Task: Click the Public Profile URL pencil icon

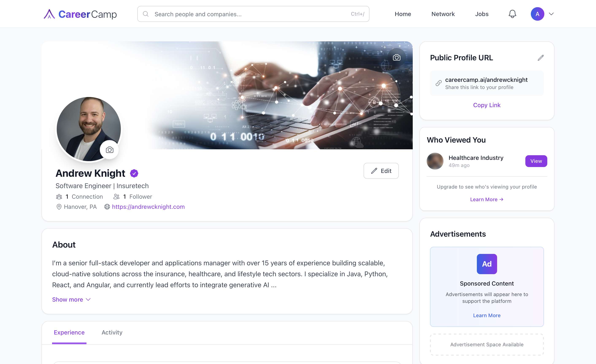Action: click(541, 58)
